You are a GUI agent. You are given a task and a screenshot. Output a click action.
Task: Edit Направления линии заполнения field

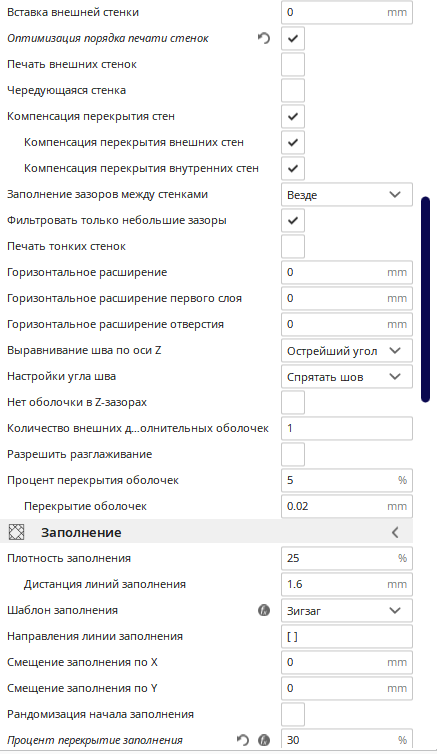click(347, 636)
